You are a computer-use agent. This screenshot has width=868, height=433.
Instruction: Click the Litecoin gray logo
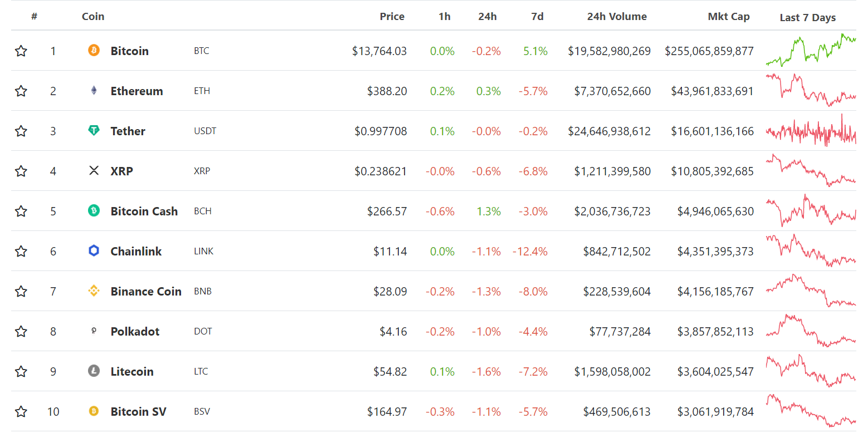pos(94,371)
